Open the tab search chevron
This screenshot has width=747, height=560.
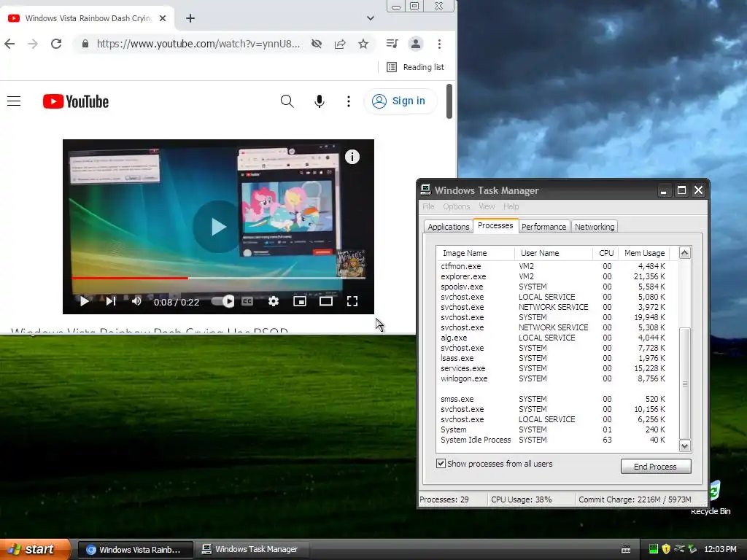coord(370,18)
